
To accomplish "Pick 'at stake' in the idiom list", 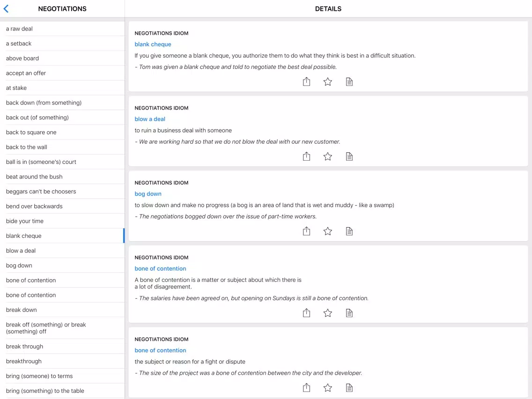I will tap(62, 88).
